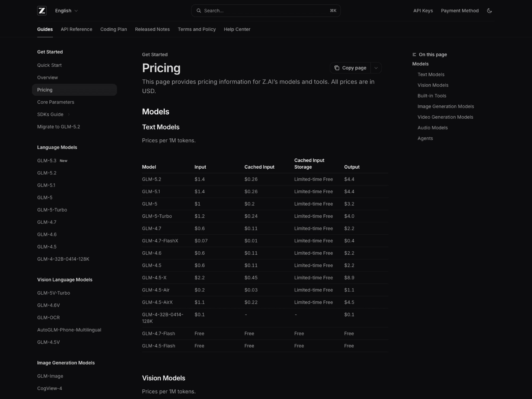
Task: Open GLM-4-32B-0414-128K in sidebar
Action: 63,259
